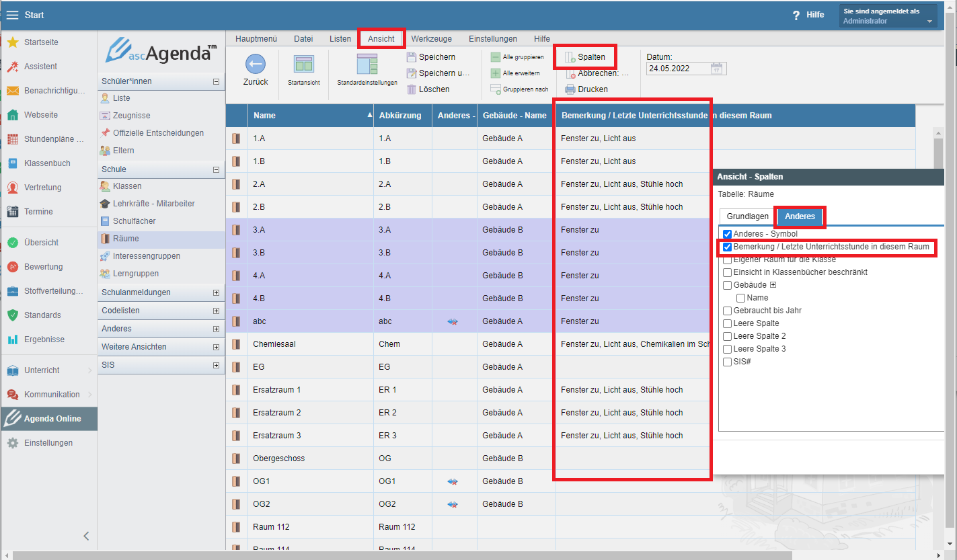
Task: Click the Stoffverteilung briefcase icon
Action: [x=12, y=291]
